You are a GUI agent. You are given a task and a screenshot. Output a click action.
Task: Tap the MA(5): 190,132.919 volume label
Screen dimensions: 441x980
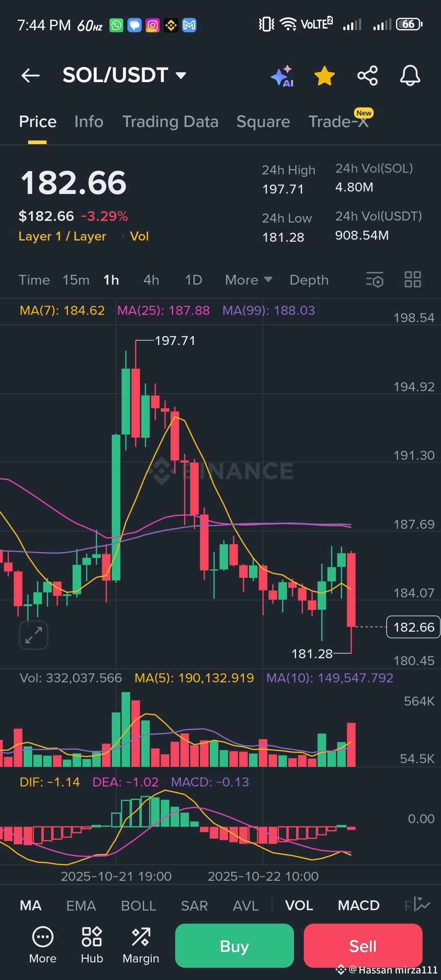[x=194, y=678]
